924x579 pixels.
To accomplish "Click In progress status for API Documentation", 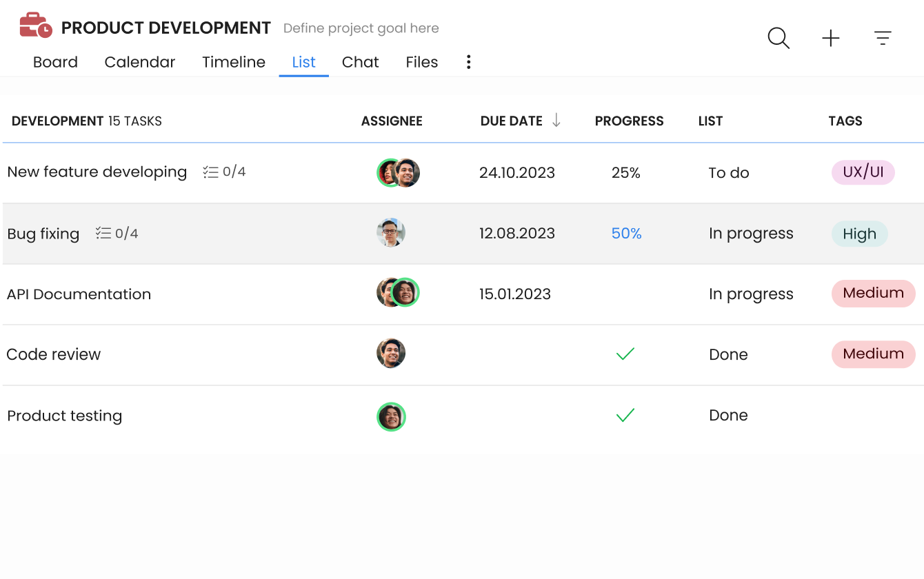I will [x=751, y=294].
